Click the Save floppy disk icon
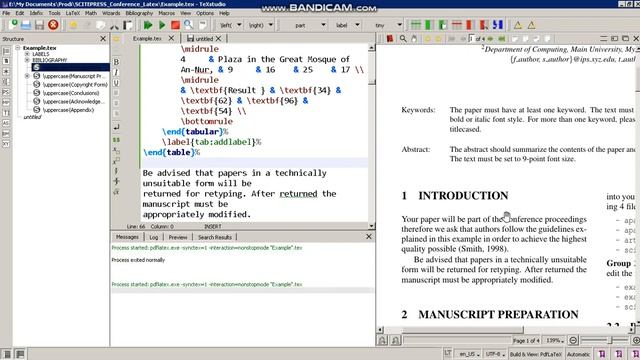Screen dimensions: 640x360 [39, 25]
